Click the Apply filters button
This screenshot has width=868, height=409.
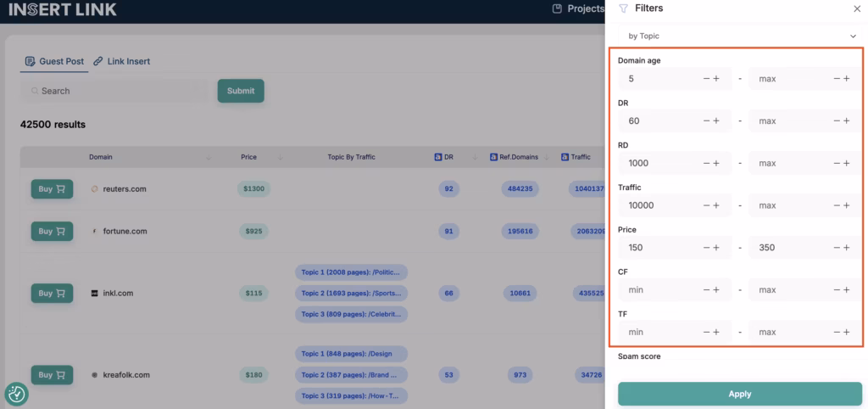point(739,394)
